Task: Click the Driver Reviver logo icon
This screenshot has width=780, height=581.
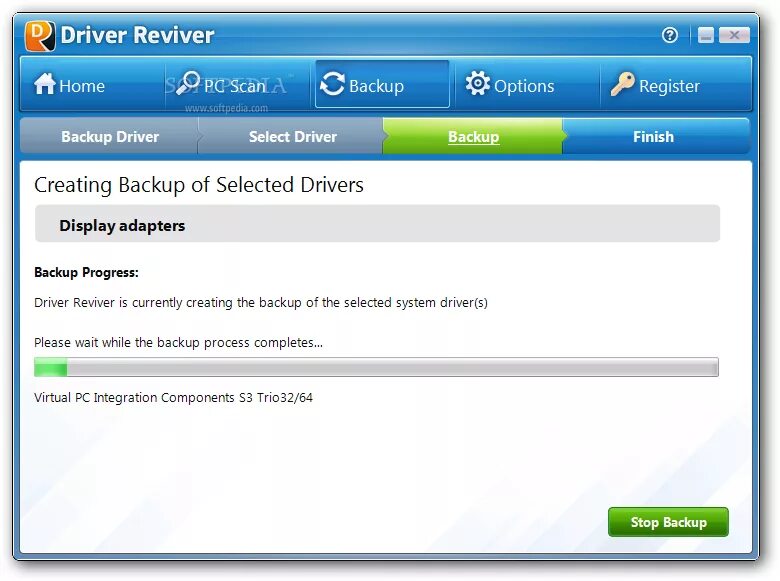Action: tap(40, 36)
